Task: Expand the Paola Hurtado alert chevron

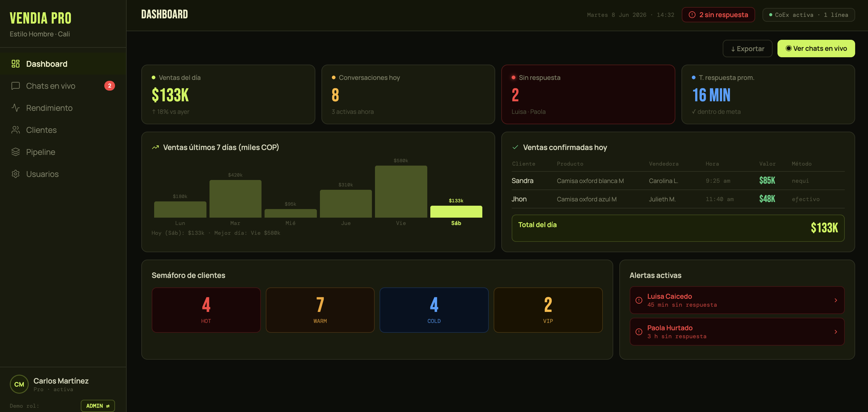Action: click(x=836, y=332)
